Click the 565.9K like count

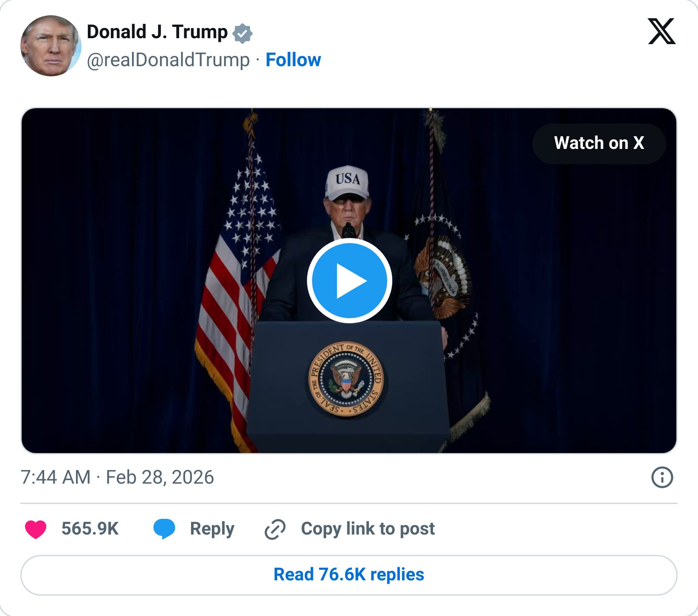pos(90,528)
